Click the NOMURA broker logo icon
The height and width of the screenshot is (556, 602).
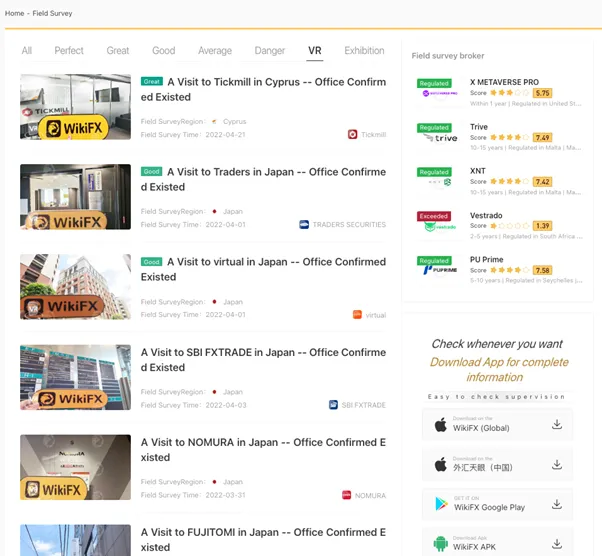[346, 495]
